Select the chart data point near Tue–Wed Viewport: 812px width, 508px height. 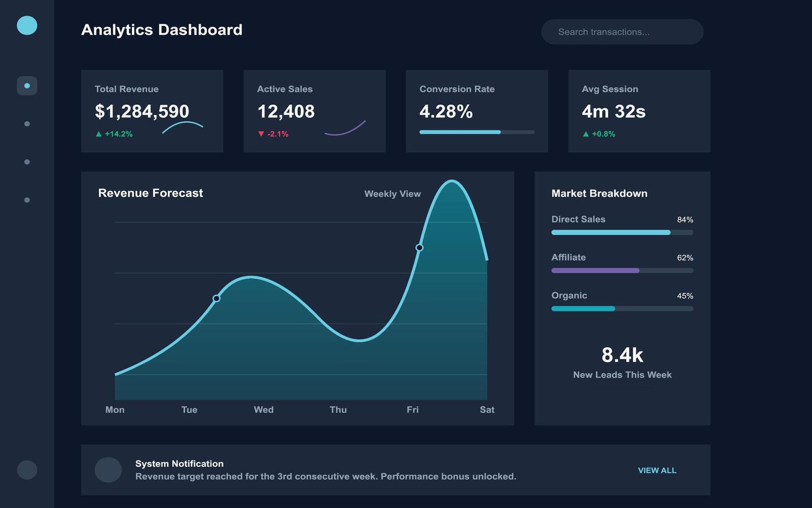(216, 298)
